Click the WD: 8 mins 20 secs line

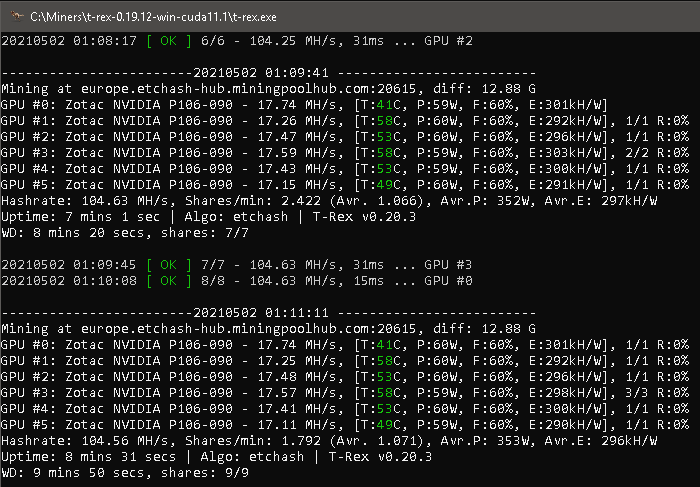(125, 233)
